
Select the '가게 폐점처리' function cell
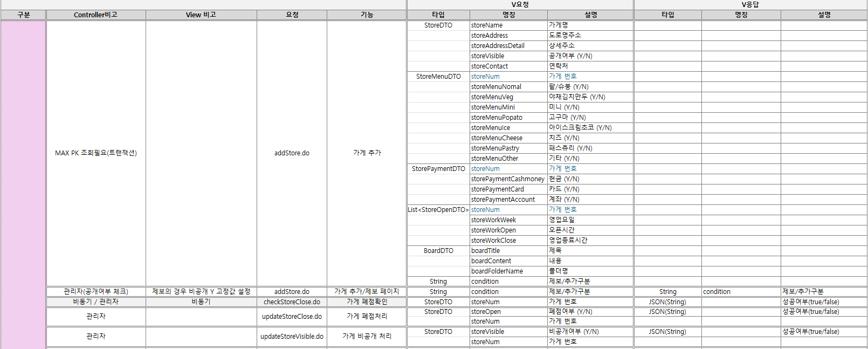tap(367, 317)
